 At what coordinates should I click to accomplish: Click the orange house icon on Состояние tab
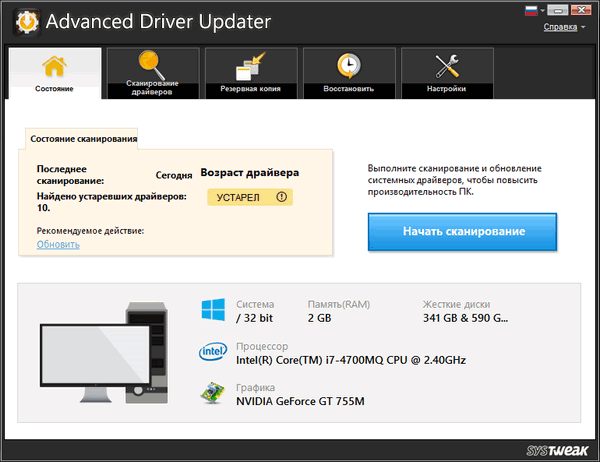(x=54, y=66)
